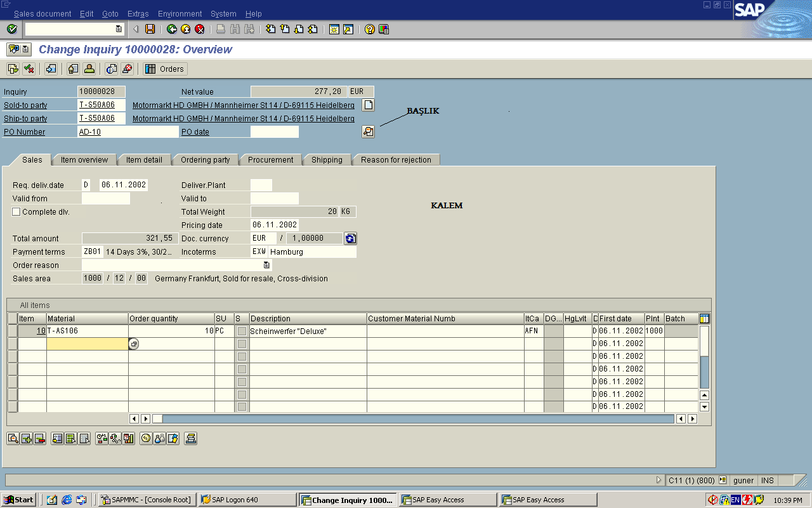Click the header output preview icon
The image size is (812, 508).
pyautogui.click(x=112, y=69)
